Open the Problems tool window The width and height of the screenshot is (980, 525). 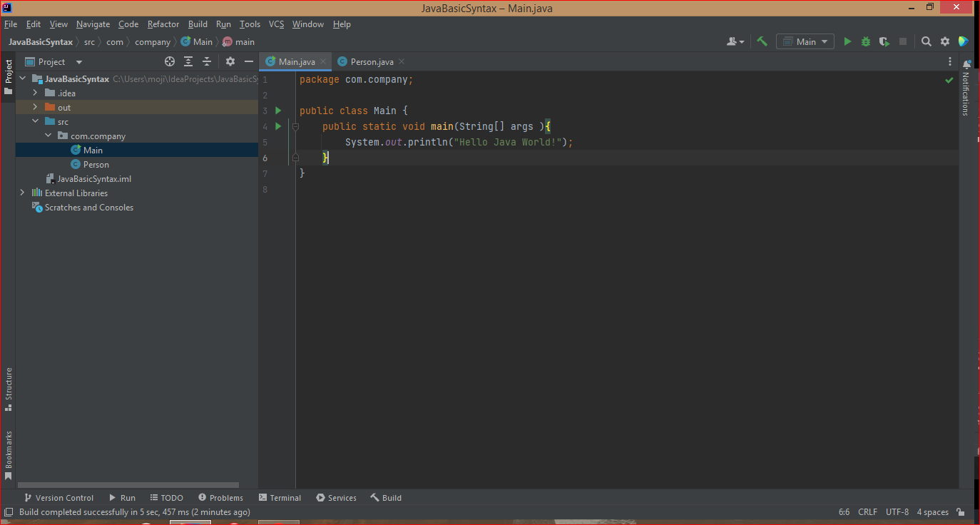coord(220,498)
